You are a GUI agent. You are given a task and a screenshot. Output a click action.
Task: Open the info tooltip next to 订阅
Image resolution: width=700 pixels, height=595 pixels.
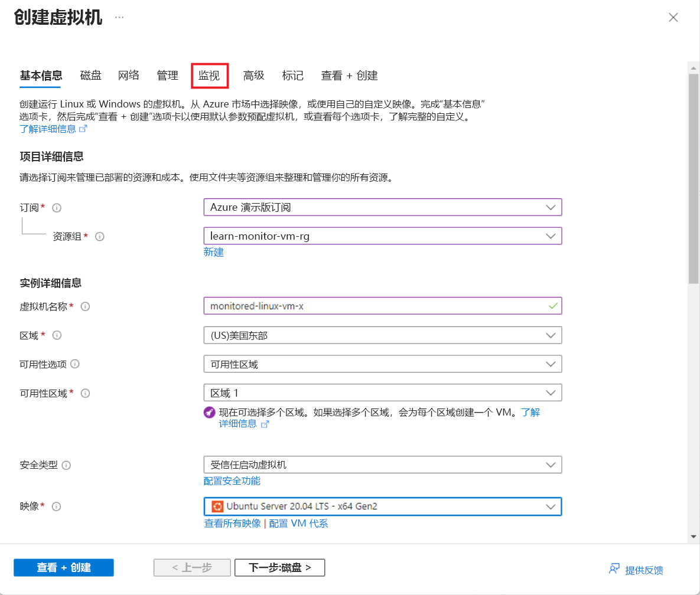click(57, 208)
